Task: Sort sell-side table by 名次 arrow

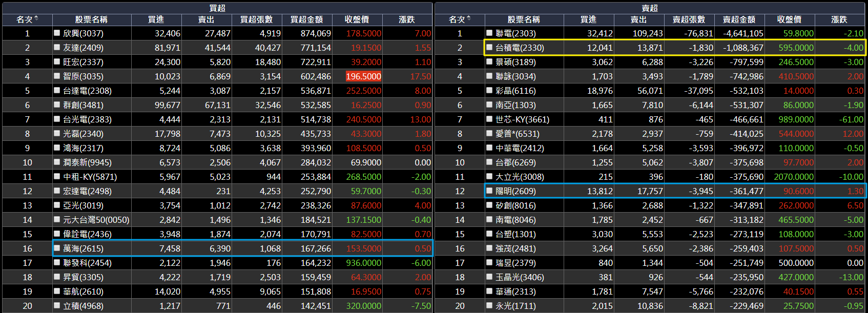Action: [x=469, y=19]
